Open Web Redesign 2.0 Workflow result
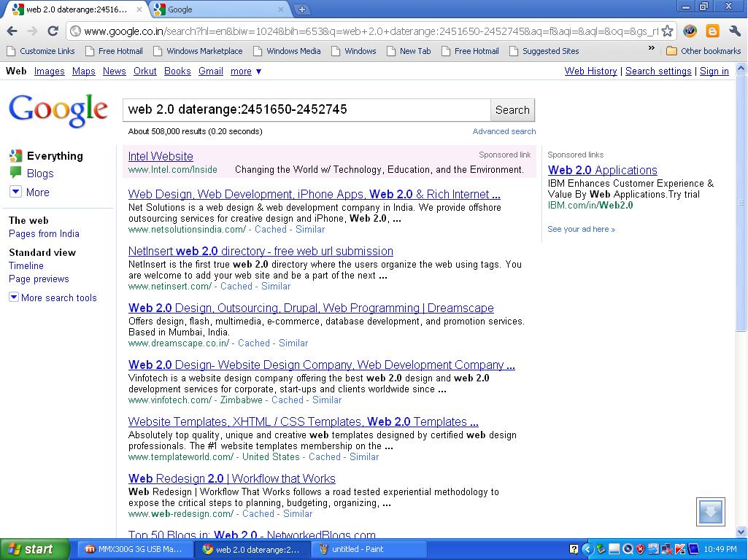748x560 pixels. tap(231, 478)
